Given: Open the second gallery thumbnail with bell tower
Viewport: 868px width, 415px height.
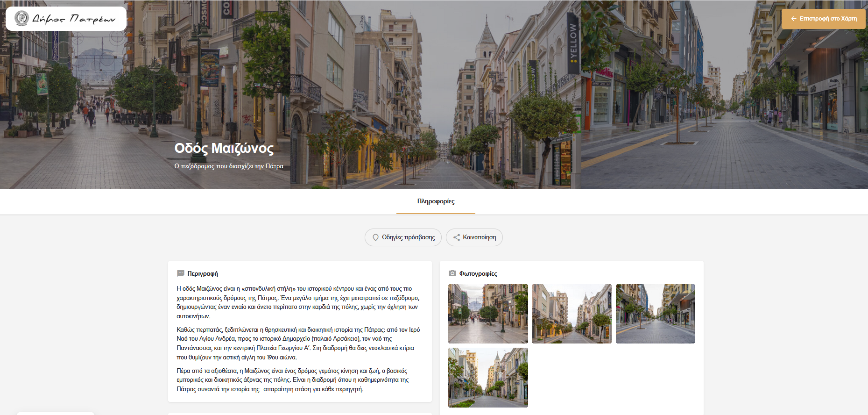Looking at the screenshot, I should pyautogui.click(x=572, y=314).
